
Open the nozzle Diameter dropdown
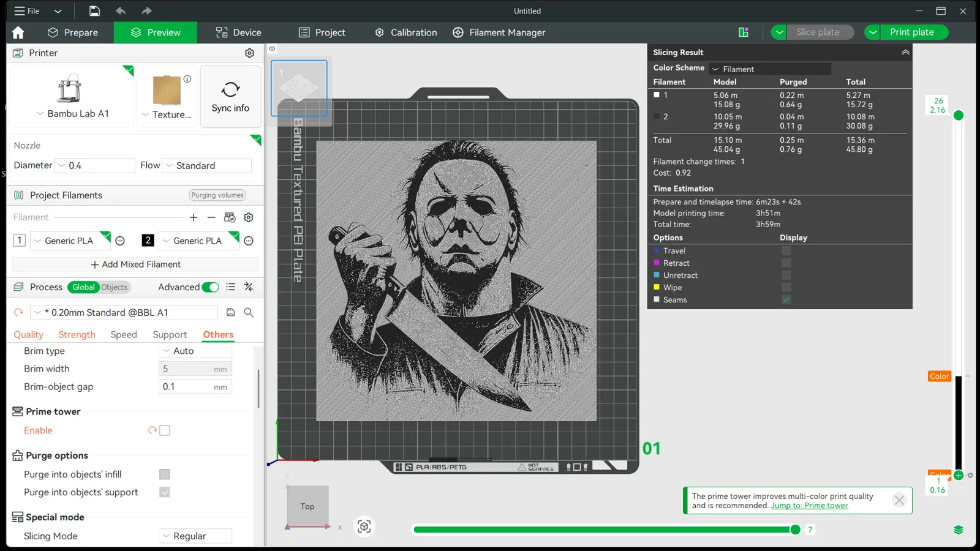pyautogui.click(x=95, y=166)
